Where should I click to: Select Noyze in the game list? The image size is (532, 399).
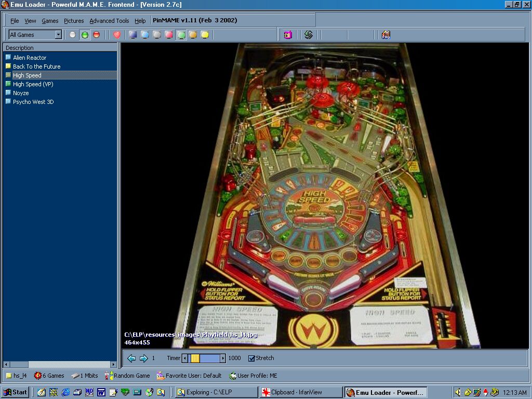(x=21, y=93)
